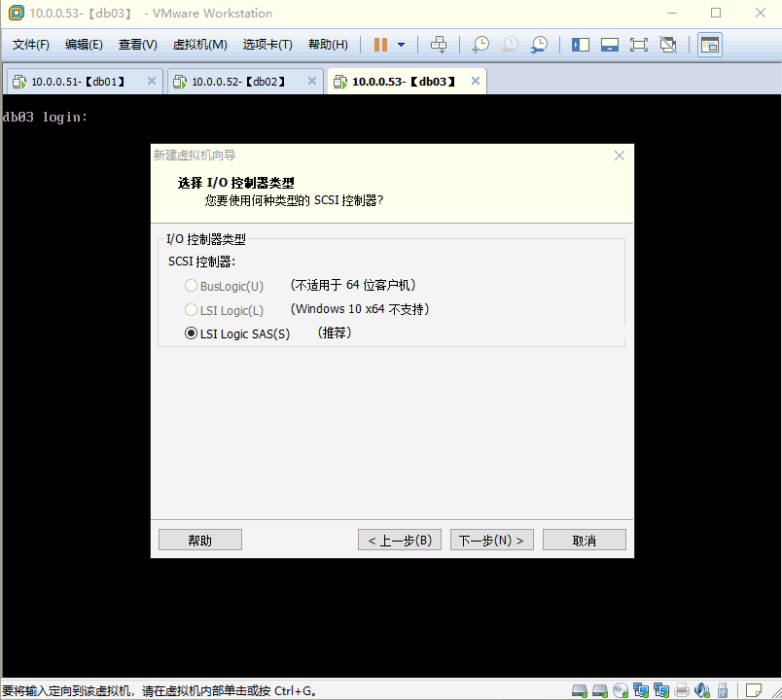
Task: Open the 虚拟机(M) menu
Action: pyautogui.click(x=199, y=45)
